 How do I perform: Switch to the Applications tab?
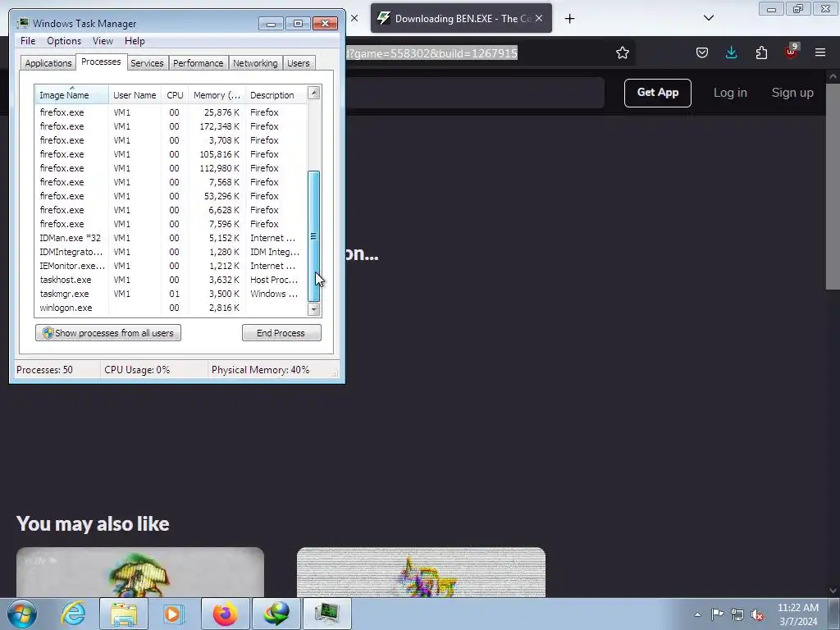tap(48, 62)
